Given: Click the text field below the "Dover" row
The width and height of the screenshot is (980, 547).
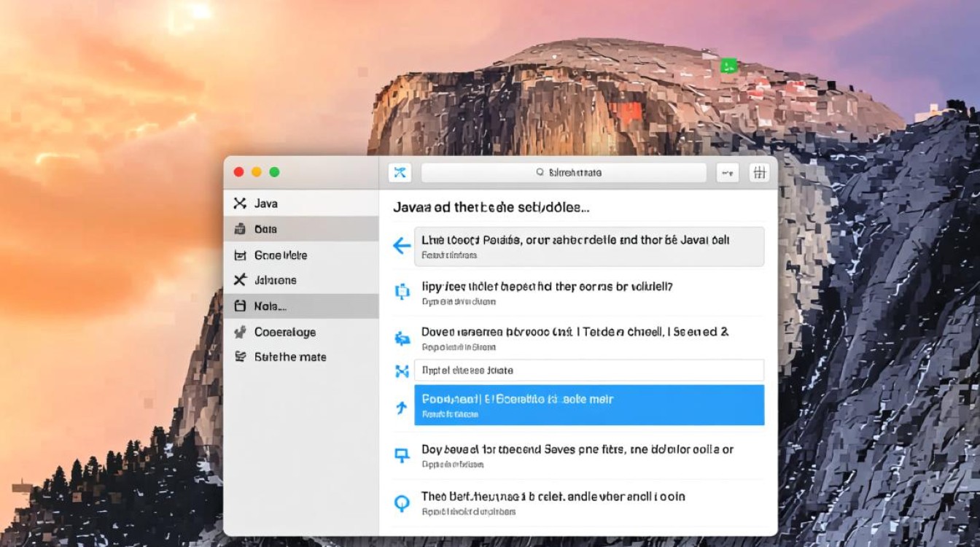Looking at the screenshot, I should (x=588, y=370).
